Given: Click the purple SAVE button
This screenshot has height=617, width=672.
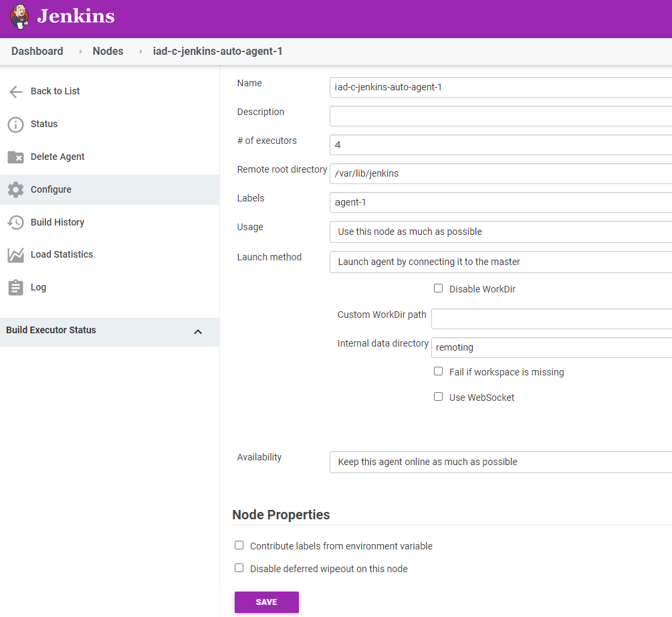Looking at the screenshot, I should [x=267, y=602].
